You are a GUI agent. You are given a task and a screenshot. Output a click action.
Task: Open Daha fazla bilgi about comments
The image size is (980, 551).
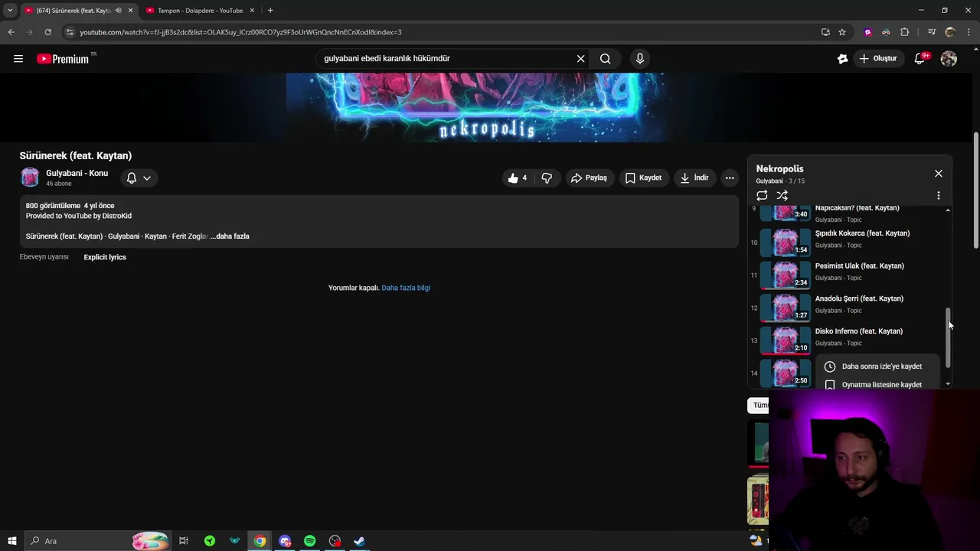406,288
